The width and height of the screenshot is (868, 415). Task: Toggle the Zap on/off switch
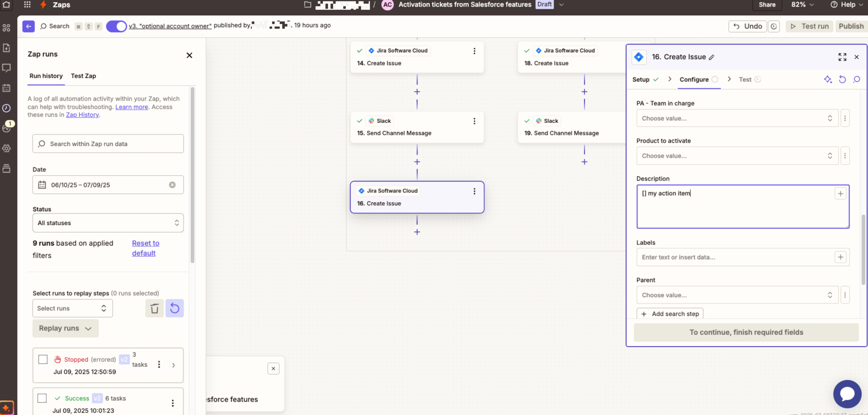point(116,26)
